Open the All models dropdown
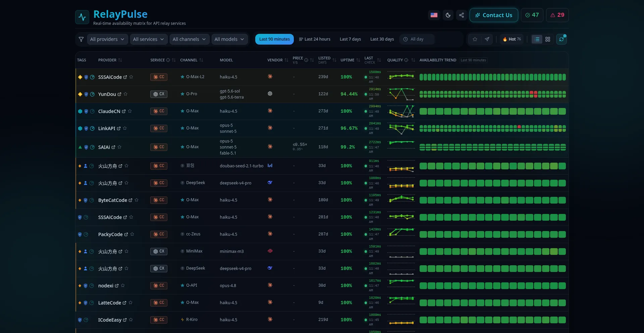Viewport: 644px width, 333px height. click(230, 39)
